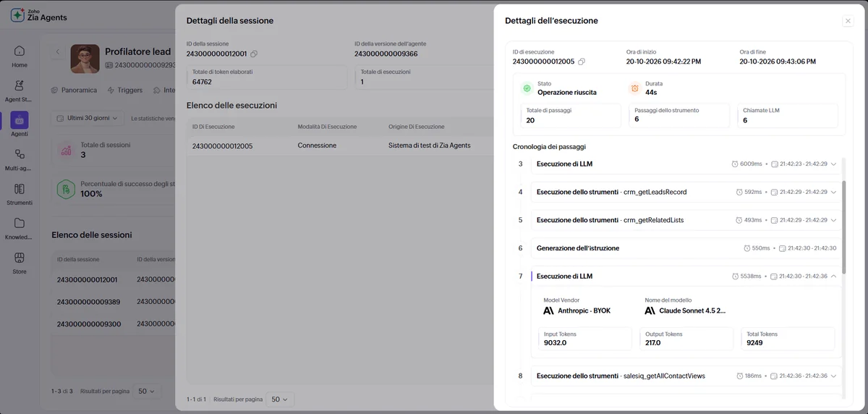Viewport: 868px width, 414px height.
Task: Expand step 3 Esecuzione di LLM
Action: coord(833,164)
